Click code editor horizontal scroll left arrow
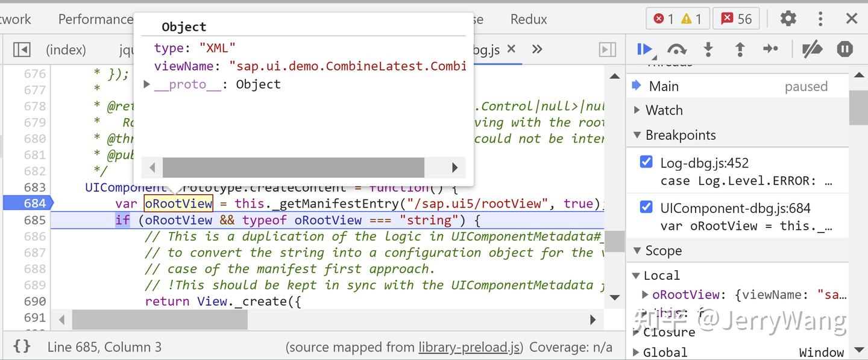Image resolution: width=868 pixels, height=360 pixels. tap(61, 320)
